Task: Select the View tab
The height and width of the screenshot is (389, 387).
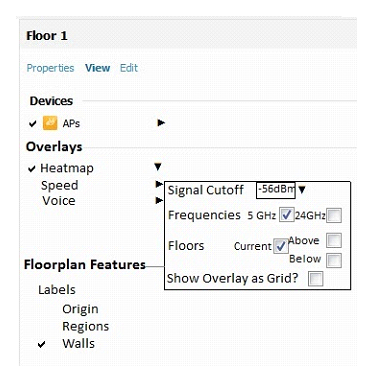Action: pyautogui.click(x=97, y=68)
